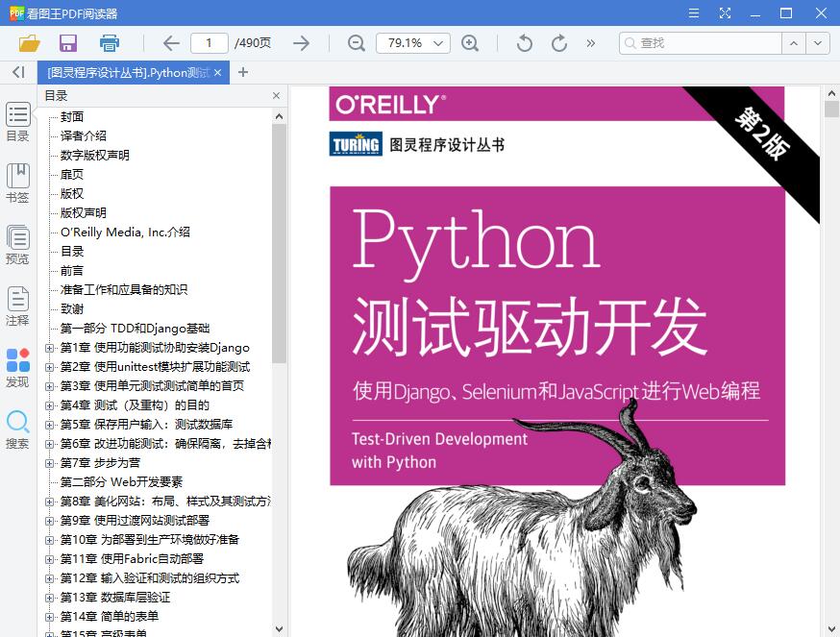Open a file with the folder icon
Image resolution: width=840 pixels, height=637 pixels.
[x=30, y=43]
